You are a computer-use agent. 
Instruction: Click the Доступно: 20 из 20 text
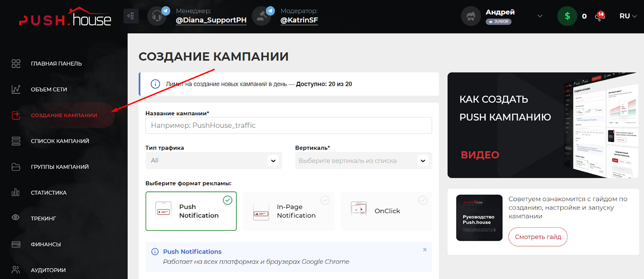point(324,84)
